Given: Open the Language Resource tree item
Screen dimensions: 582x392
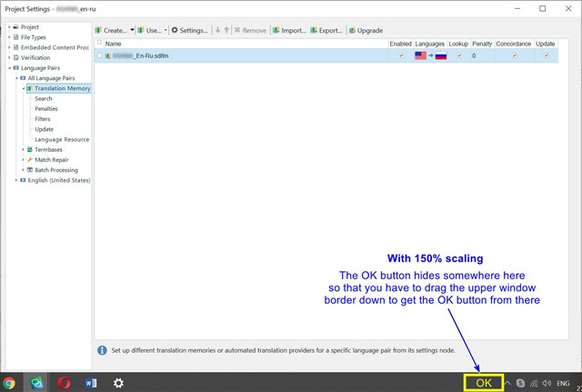Looking at the screenshot, I should point(62,139).
